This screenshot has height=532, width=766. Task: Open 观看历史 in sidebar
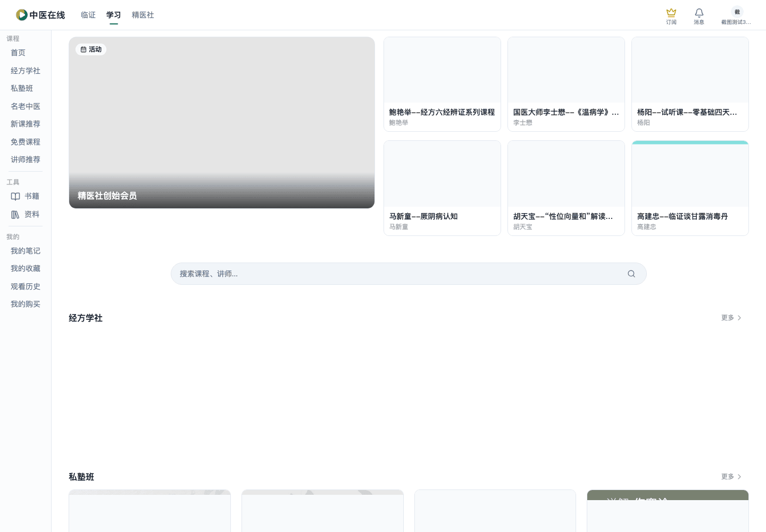[26, 286]
